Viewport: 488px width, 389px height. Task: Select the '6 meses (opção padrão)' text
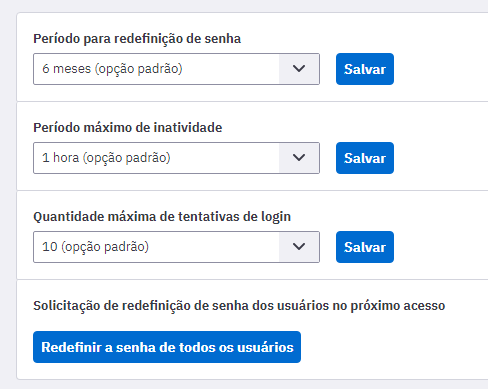(x=112, y=69)
